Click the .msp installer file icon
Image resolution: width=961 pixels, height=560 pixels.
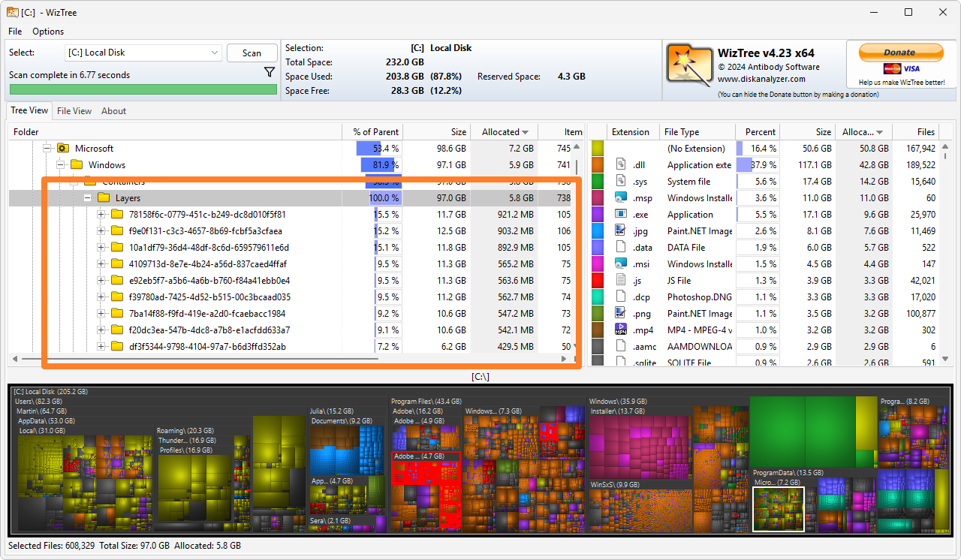621,197
